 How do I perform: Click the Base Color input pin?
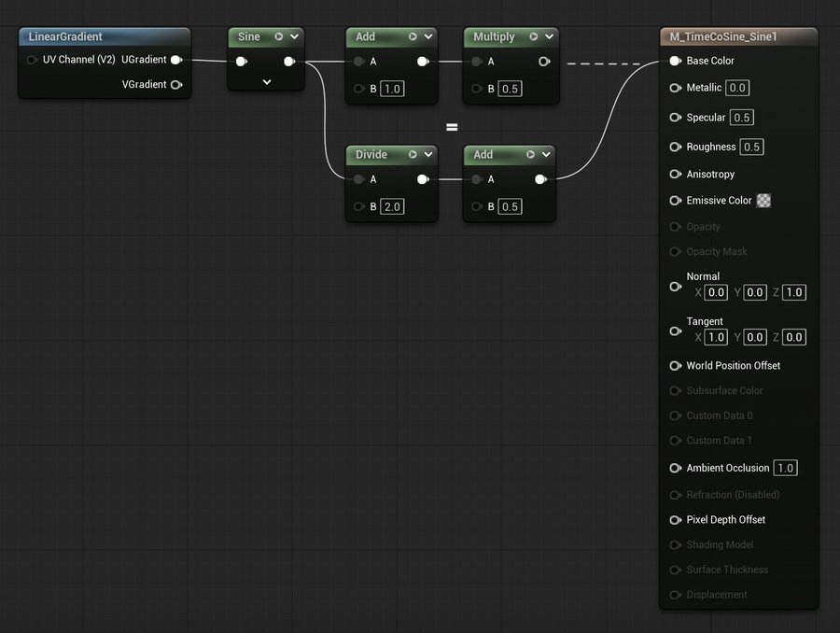point(675,62)
